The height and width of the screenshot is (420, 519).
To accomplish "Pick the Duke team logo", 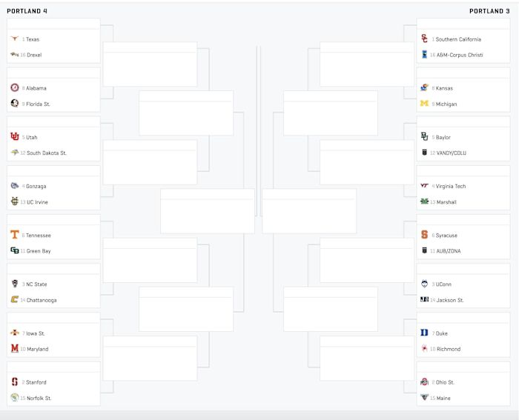I will (424, 333).
